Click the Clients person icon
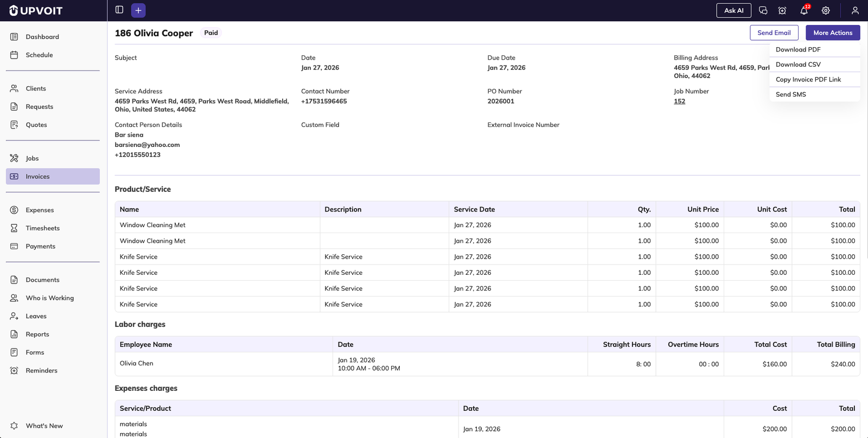The width and height of the screenshot is (868, 438). [14, 88]
